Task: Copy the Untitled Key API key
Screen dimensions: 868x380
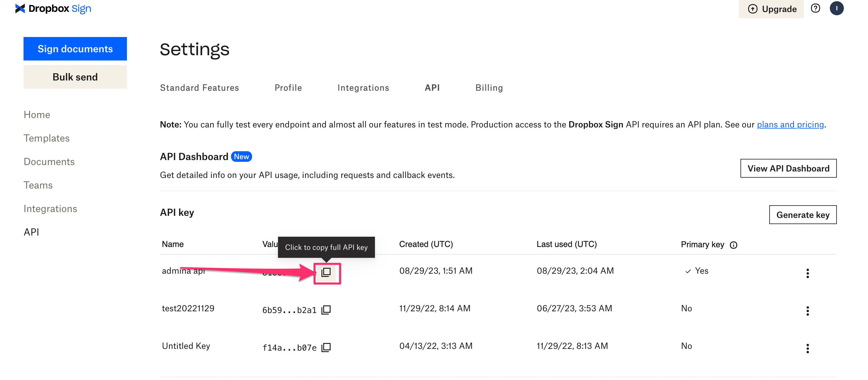Action: click(326, 347)
